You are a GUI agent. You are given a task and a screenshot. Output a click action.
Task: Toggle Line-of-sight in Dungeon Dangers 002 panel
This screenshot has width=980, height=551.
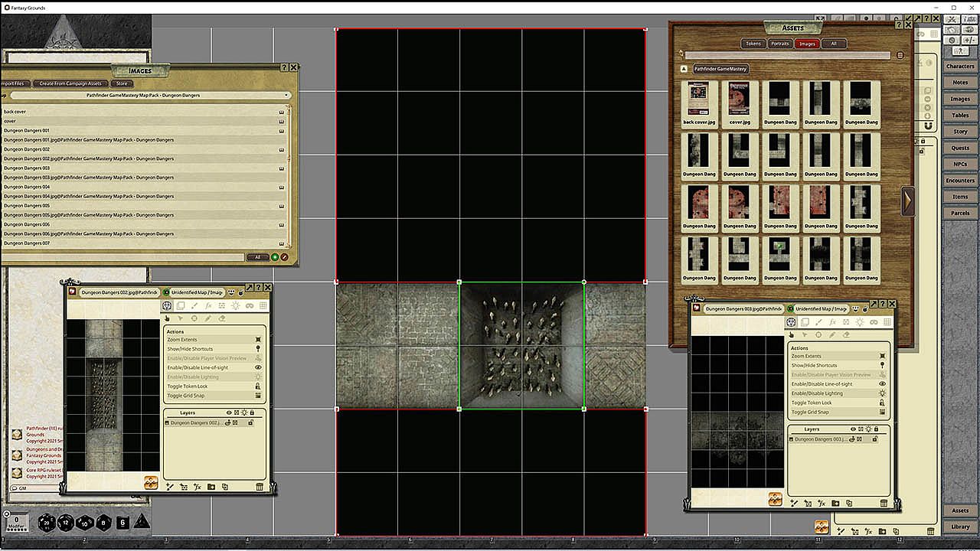[x=214, y=368]
